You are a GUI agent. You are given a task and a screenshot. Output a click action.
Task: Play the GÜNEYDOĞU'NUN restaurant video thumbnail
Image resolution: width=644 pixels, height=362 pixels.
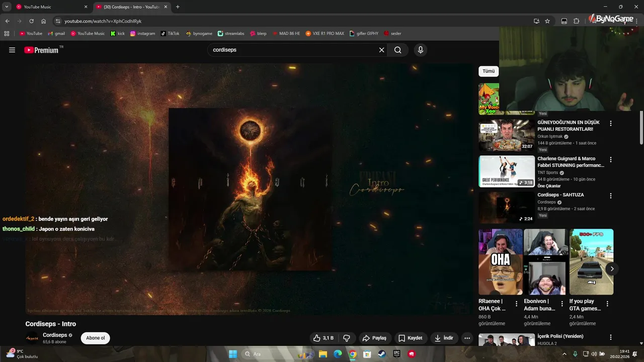point(507,135)
